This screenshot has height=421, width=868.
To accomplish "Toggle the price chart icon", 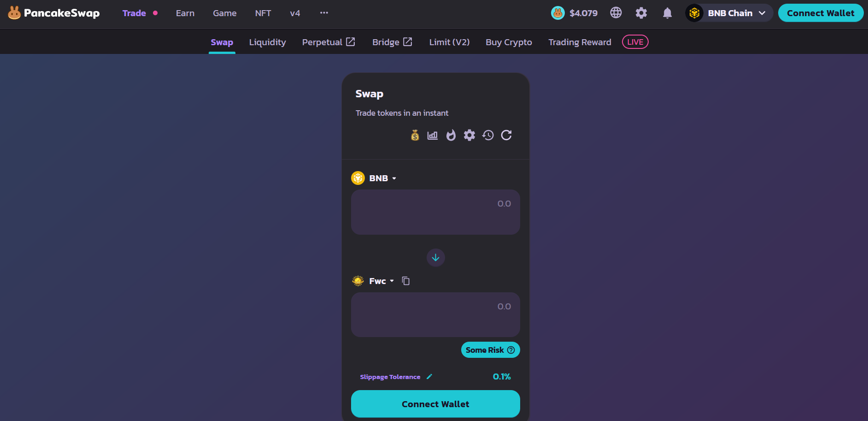I will [x=433, y=135].
